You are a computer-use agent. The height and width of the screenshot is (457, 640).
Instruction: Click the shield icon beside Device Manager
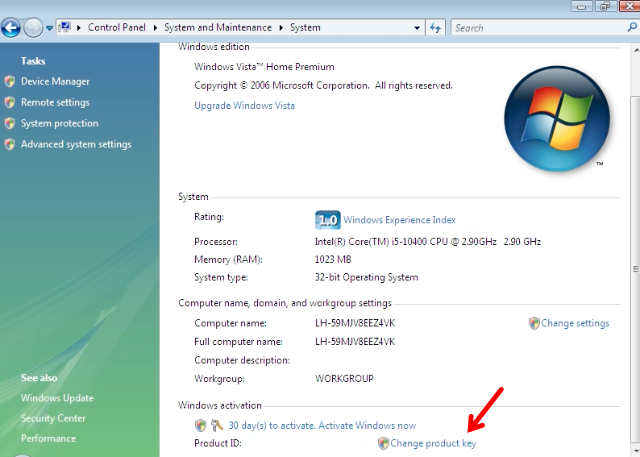tap(10, 81)
